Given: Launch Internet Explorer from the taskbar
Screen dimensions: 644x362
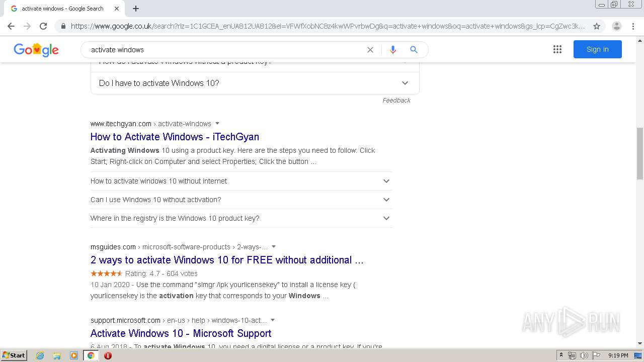Looking at the screenshot, I should click(x=40, y=355).
